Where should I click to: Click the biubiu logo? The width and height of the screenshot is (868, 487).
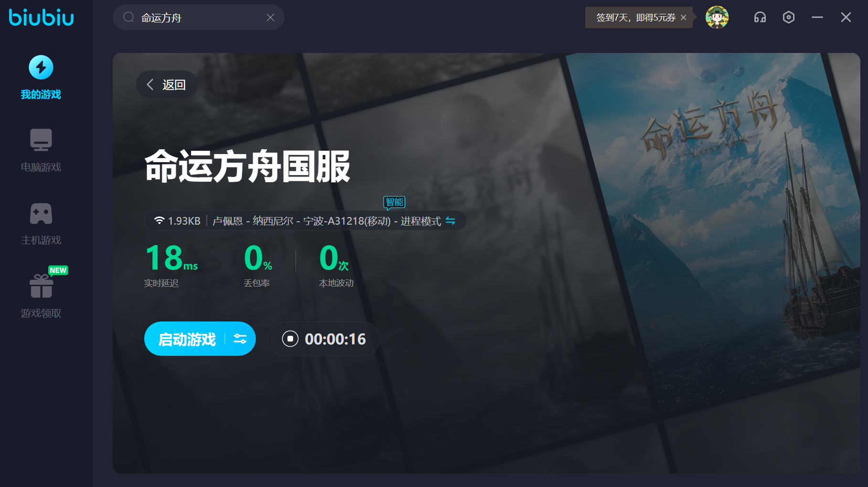click(41, 18)
